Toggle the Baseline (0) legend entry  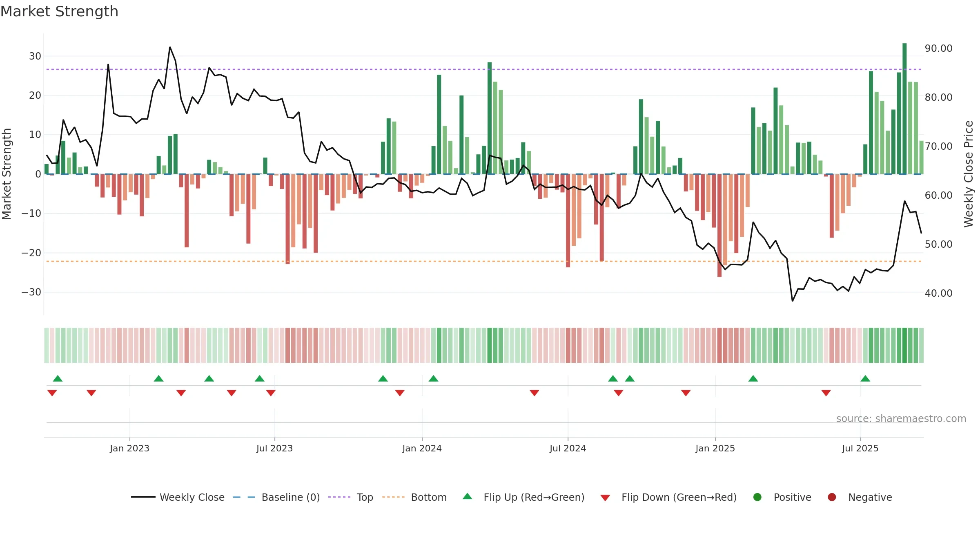[x=276, y=497]
